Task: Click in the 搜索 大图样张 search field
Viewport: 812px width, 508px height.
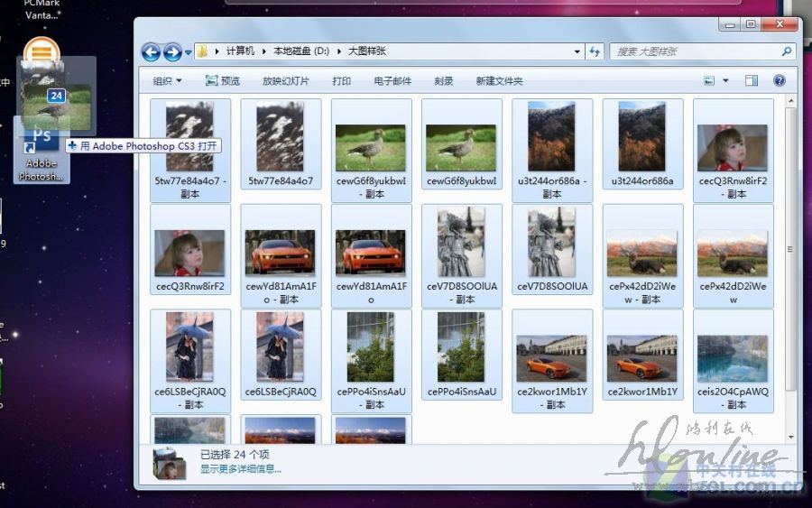Action: 695,52
